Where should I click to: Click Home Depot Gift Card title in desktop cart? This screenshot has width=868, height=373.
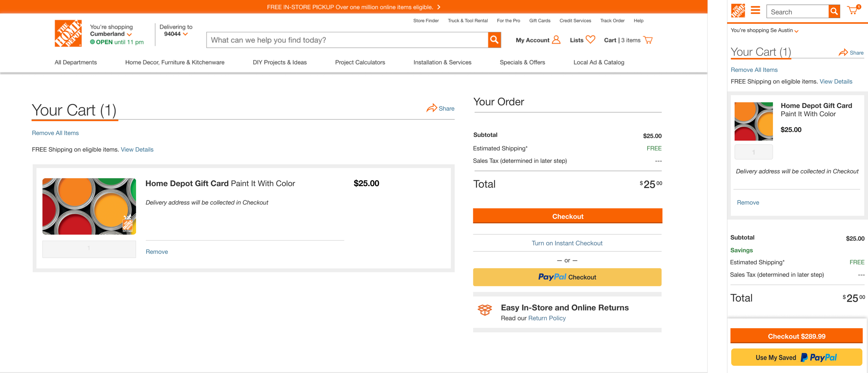187,183
